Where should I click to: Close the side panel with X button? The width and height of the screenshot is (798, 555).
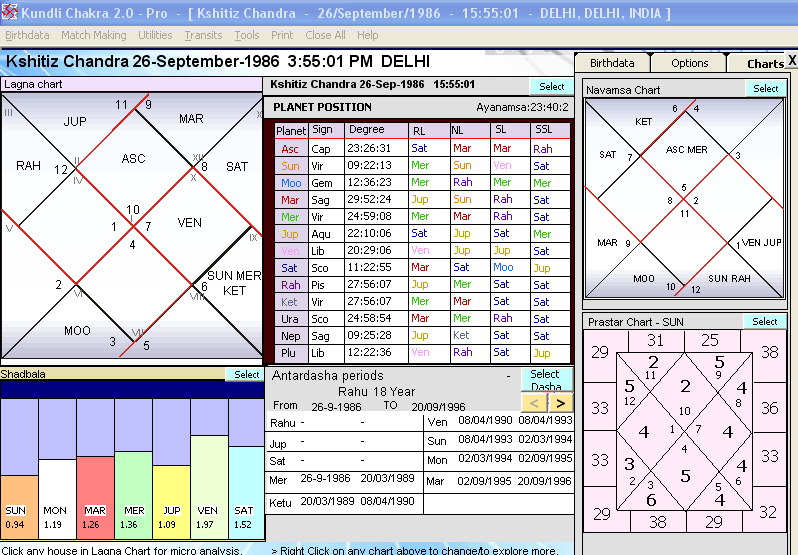click(791, 61)
